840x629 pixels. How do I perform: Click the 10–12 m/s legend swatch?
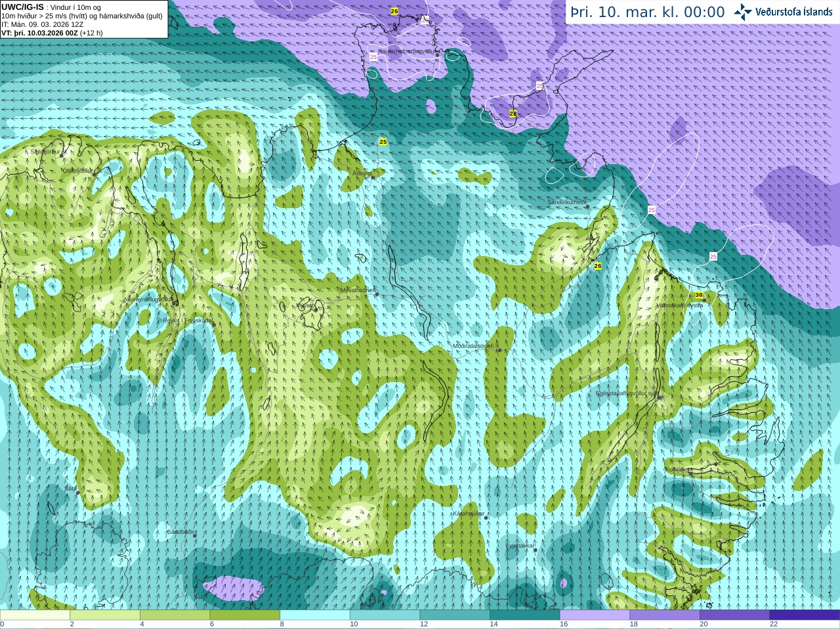pyautogui.click(x=385, y=615)
